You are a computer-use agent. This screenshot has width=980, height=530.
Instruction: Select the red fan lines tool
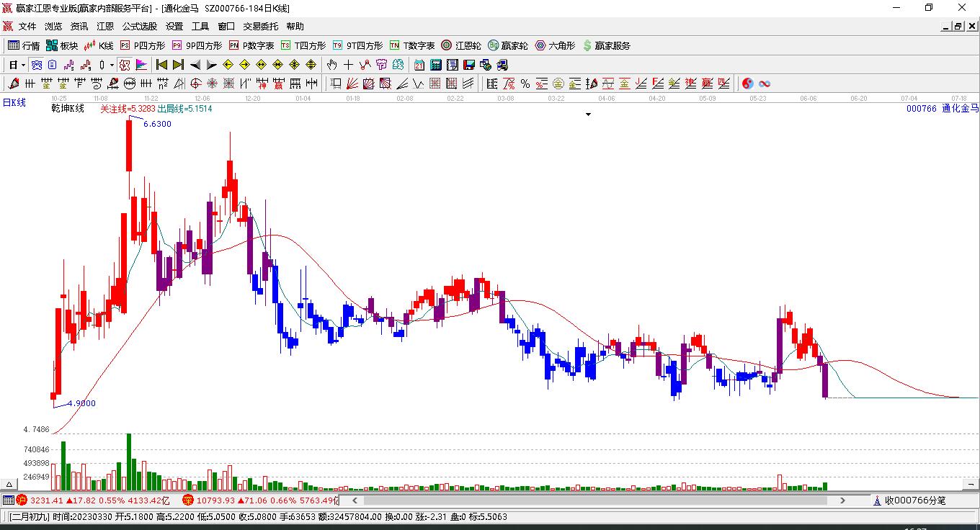tap(352, 84)
